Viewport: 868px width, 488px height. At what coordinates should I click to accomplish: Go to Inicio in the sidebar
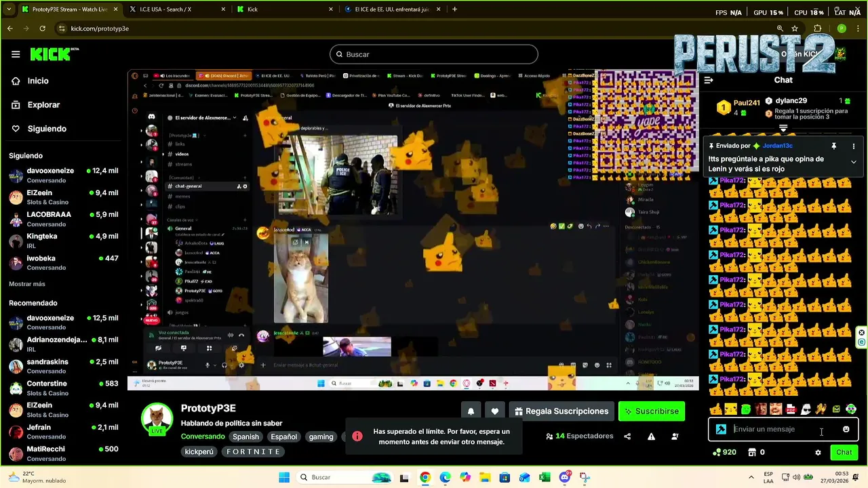pyautogui.click(x=38, y=81)
